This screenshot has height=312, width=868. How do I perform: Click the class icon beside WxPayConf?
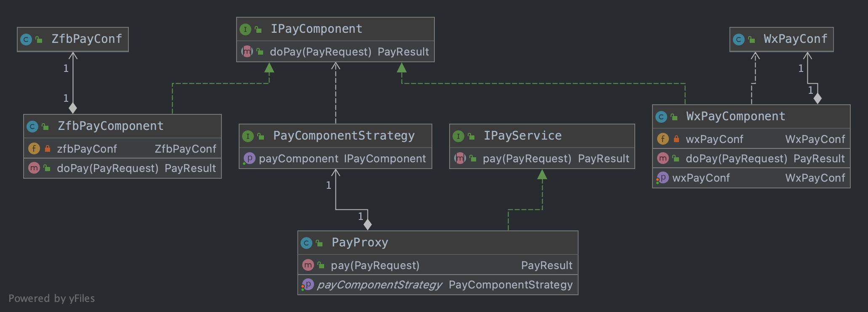tap(739, 40)
